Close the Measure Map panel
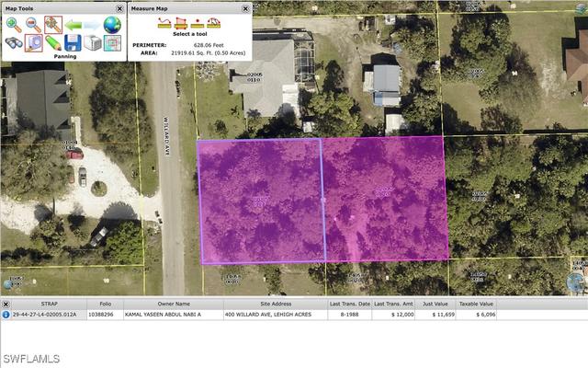The height and width of the screenshot is (368, 588). click(245, 7)
